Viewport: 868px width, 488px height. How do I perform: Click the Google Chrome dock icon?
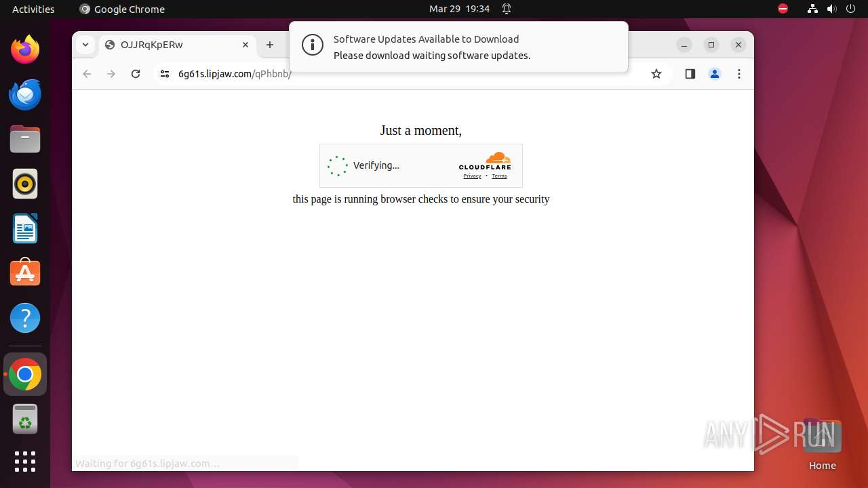(25, 374)
